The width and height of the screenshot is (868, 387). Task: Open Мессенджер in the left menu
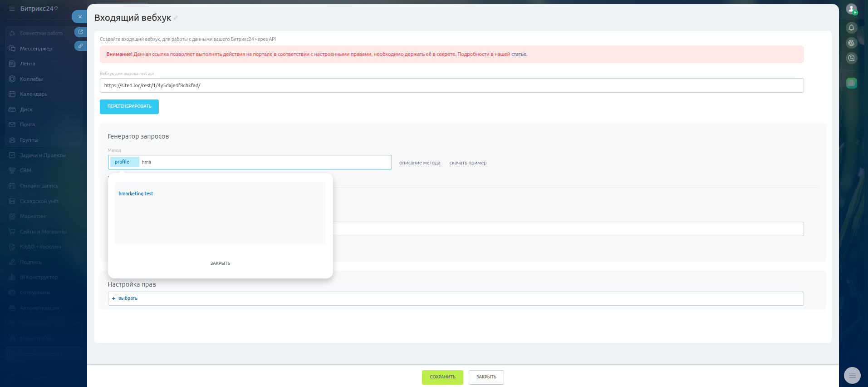36,49
